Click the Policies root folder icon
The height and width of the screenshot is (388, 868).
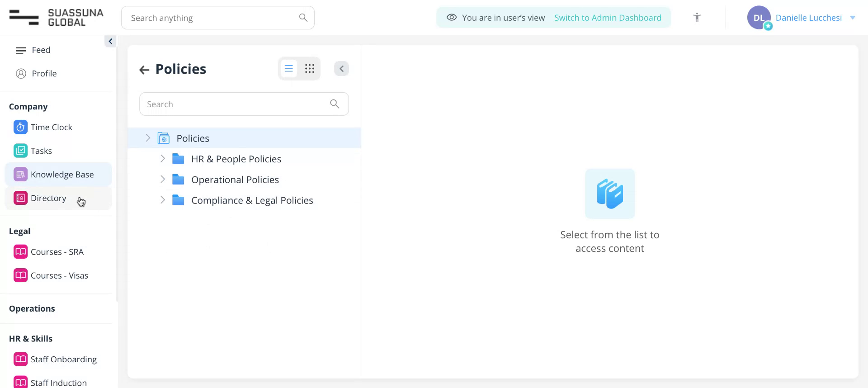point(164,138)
